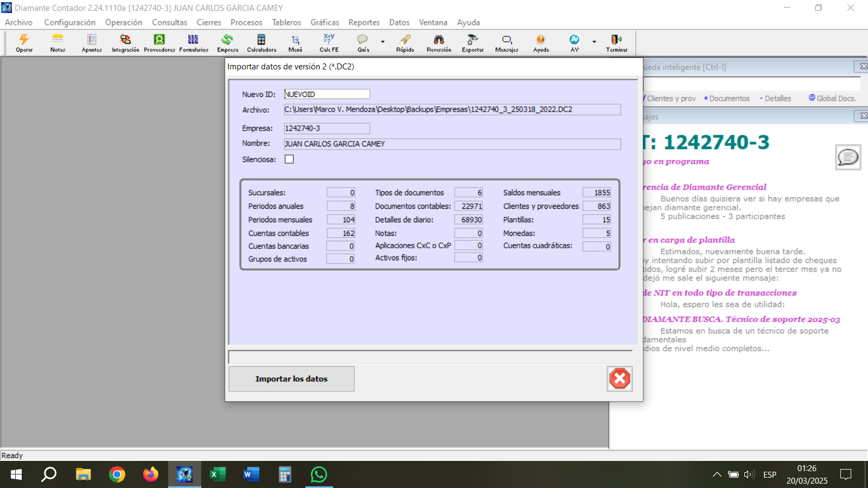This screenshot has height=488, width=868.
Task: Open the Reportes menu
Action: 363,22
